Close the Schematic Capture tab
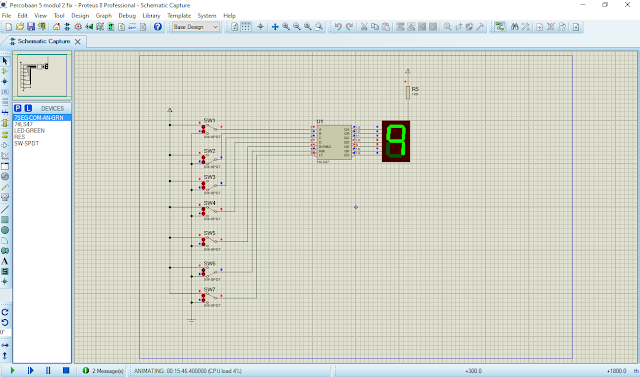640x377 pixels. click(78, 42)
